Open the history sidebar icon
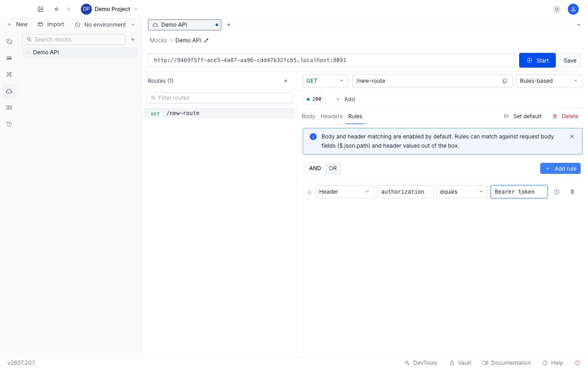Screen dimensions: 588x368 (x=9, y=124)
